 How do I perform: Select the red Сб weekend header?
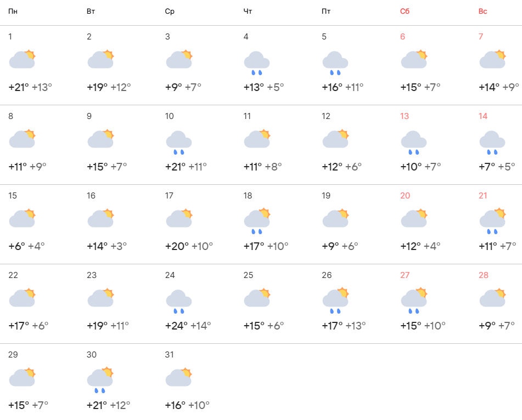(x=405, y=12)
